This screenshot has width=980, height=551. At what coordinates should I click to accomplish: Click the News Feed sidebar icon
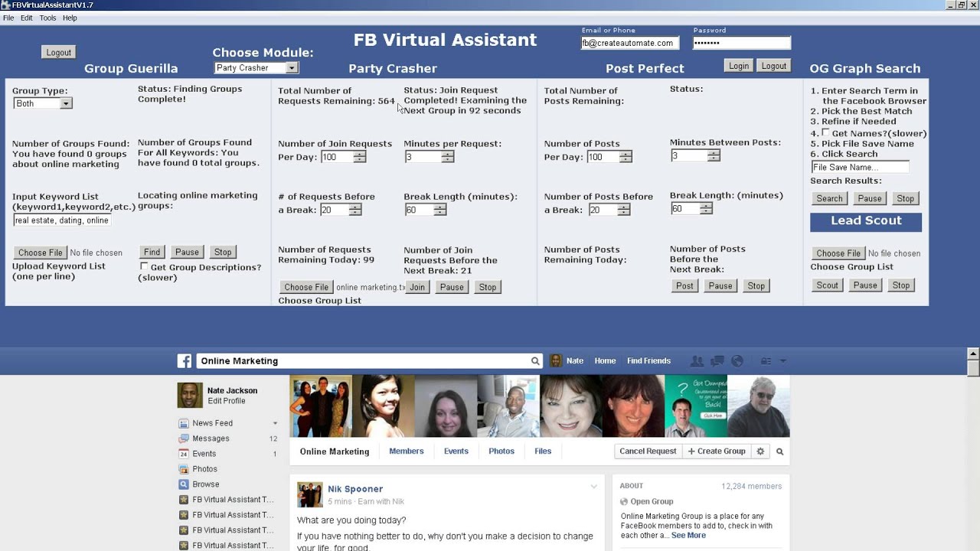pos(184,423)
